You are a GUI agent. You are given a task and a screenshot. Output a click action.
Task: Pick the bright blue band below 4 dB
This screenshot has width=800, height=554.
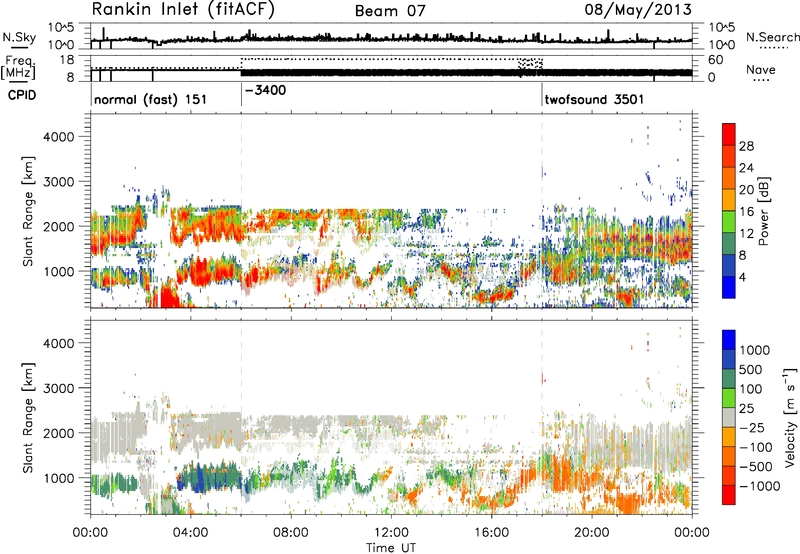point(729,287)
